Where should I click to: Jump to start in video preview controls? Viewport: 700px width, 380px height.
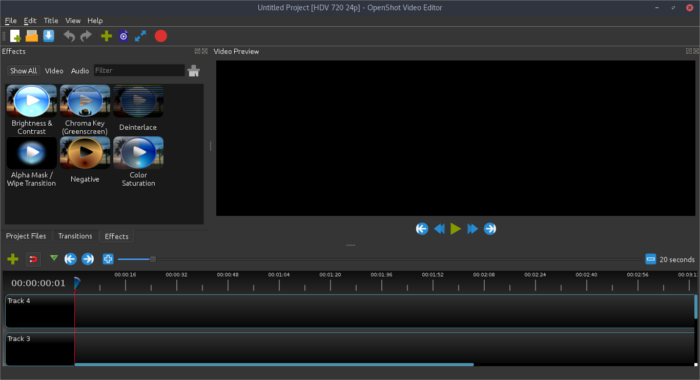coord(422,229)
